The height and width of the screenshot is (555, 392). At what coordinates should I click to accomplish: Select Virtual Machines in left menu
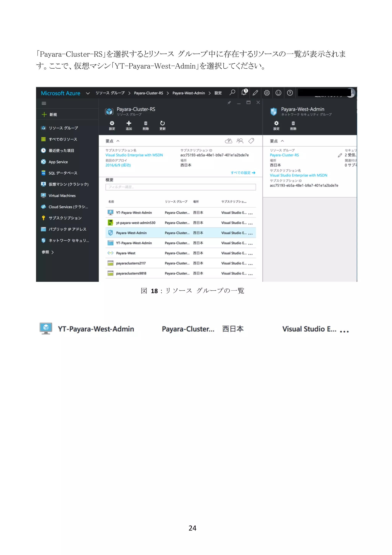pos(62,196)
